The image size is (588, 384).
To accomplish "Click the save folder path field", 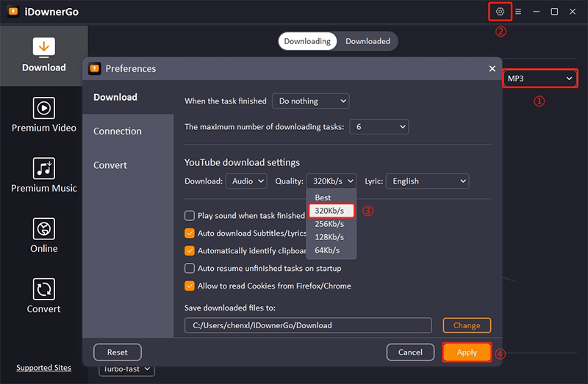I will click(x=307, y=325).
